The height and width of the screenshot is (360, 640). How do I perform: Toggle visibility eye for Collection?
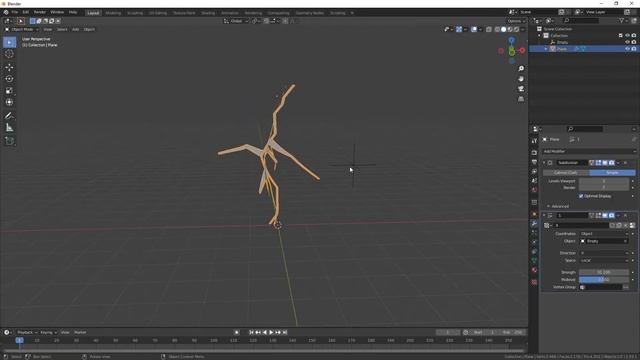coord(627,36)
